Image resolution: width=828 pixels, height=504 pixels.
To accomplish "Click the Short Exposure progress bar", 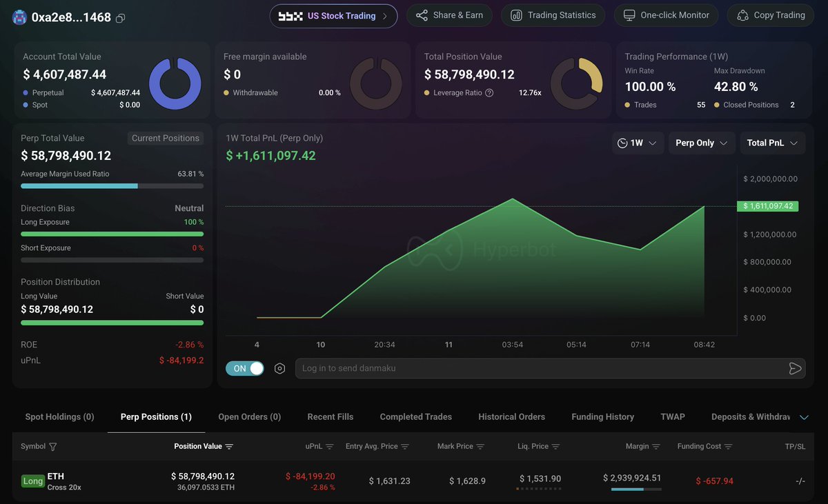I will point(112,260).
